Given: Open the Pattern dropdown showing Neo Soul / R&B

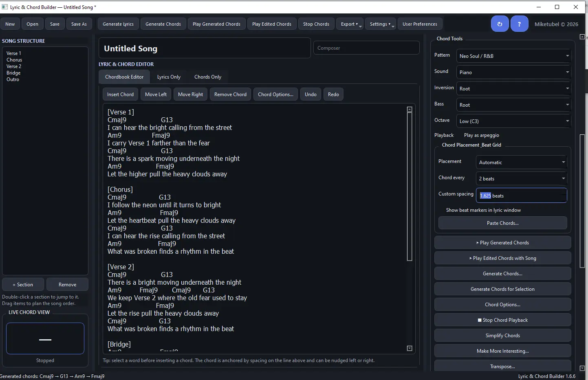Looking at the screenshot, I should 513,56.
